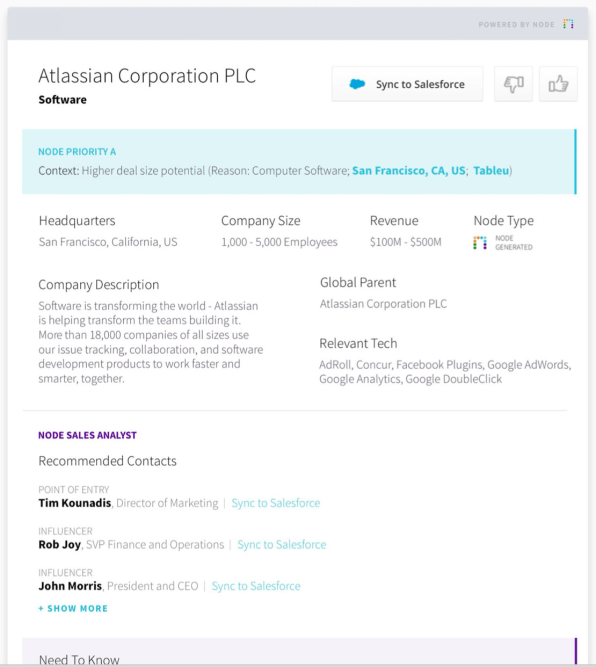Sync Tim Kounadis to Salesforce
The height and width of the screenshot is (667, 596).
(x=276, y=503)
